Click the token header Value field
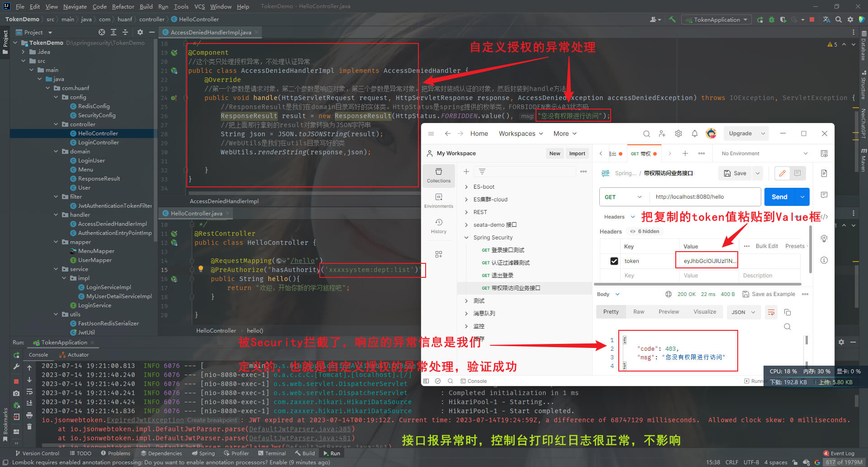This screenshot has width=868, height=467. pos(707,261)
